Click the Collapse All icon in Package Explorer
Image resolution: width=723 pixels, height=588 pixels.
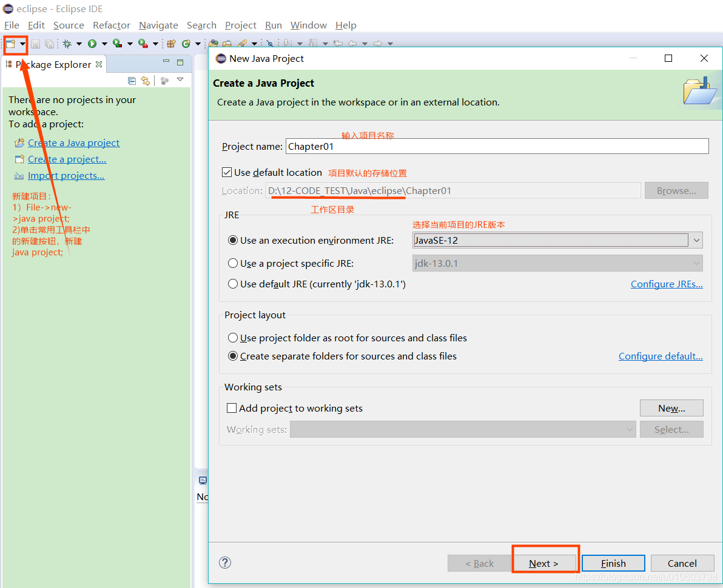[132, 81]
